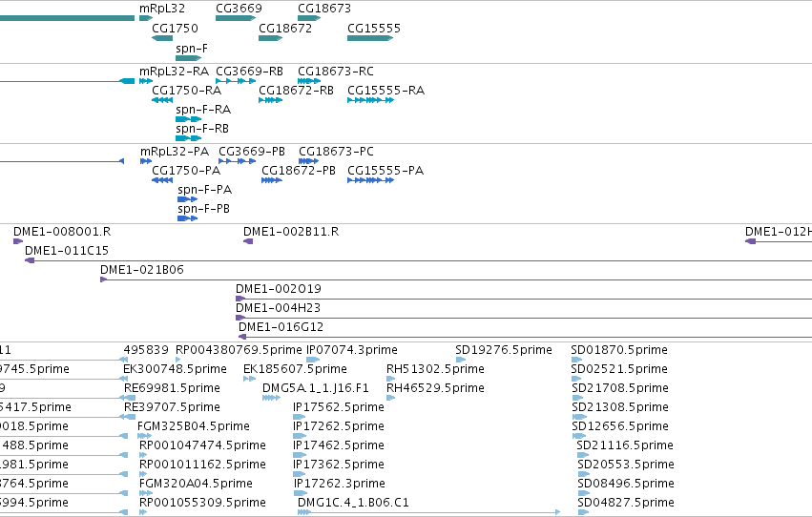Choose the SD12656.5prime EST
The width and height of the screenshot is (812, 517).
[x=578, y=436]
